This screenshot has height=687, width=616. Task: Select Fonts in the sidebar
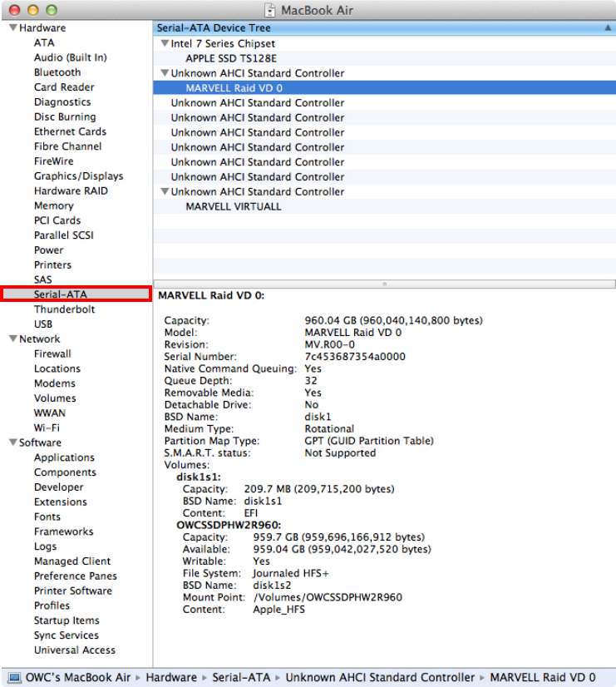[47, 516]
